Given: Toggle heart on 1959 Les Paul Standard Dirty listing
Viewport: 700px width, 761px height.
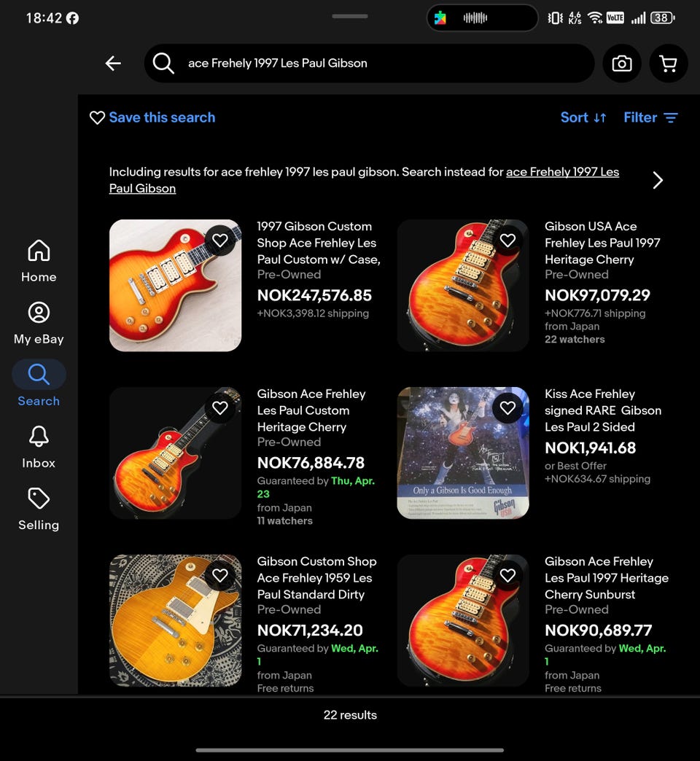Looking at the screenshot, I should click(220, 575).
